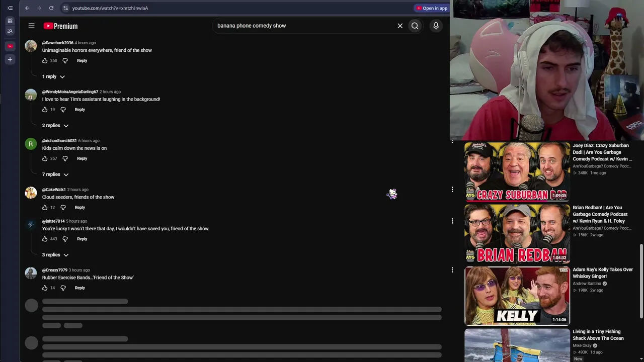Select the YouTube tab in the sidebar
This screenshot has width=644, height=362.
pyautogui.click(x=10, y=46)
